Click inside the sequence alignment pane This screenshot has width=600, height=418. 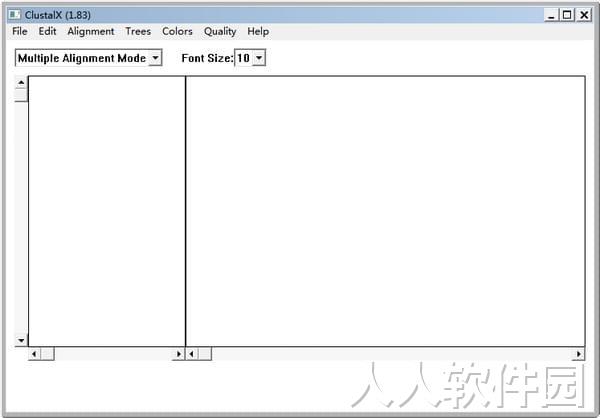pos(385,211)
